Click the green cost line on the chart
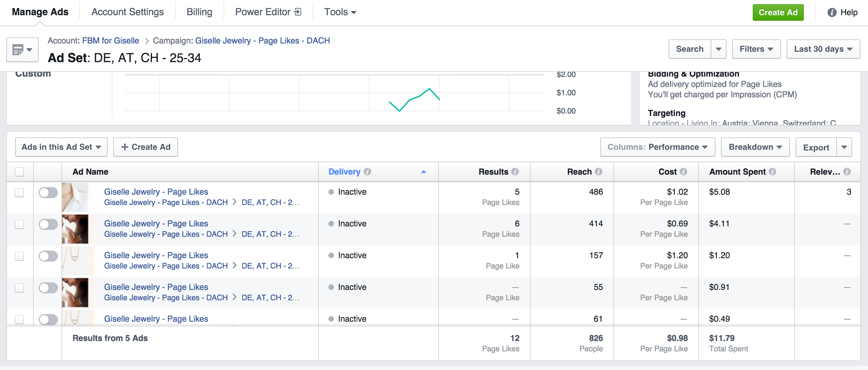868x370 pixels. click(414, 100)
